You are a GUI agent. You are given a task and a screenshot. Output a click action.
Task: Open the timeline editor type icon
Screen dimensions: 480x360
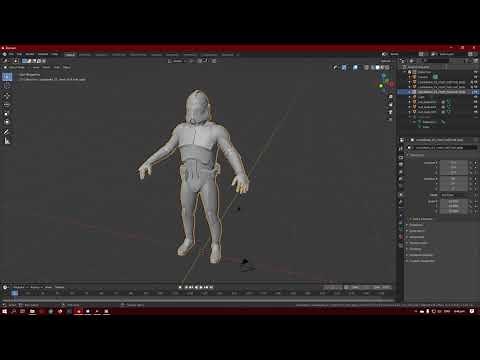pos(5,287)
